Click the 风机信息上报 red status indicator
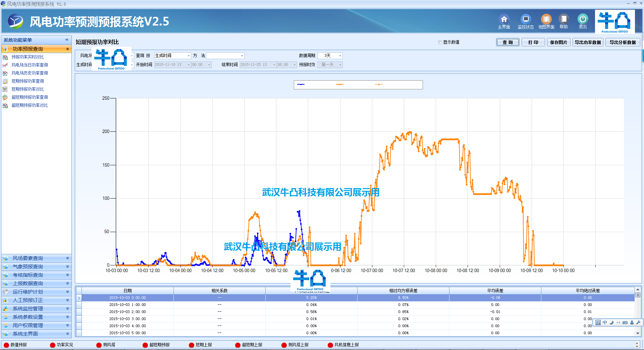 point(330,345)
